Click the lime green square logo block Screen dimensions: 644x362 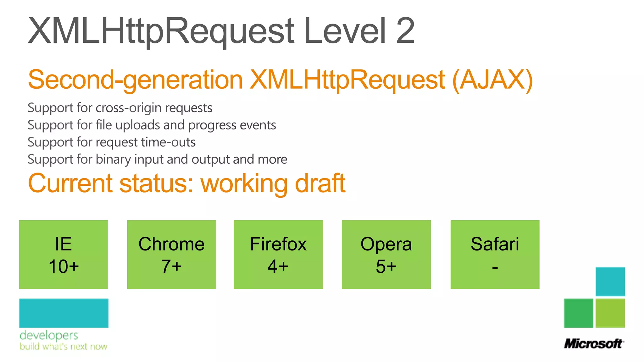[x=610, y=313]
